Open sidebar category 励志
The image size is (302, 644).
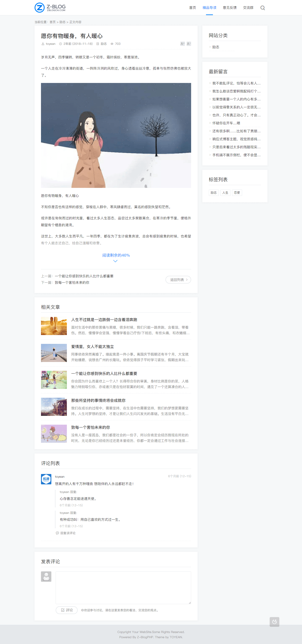216,47
